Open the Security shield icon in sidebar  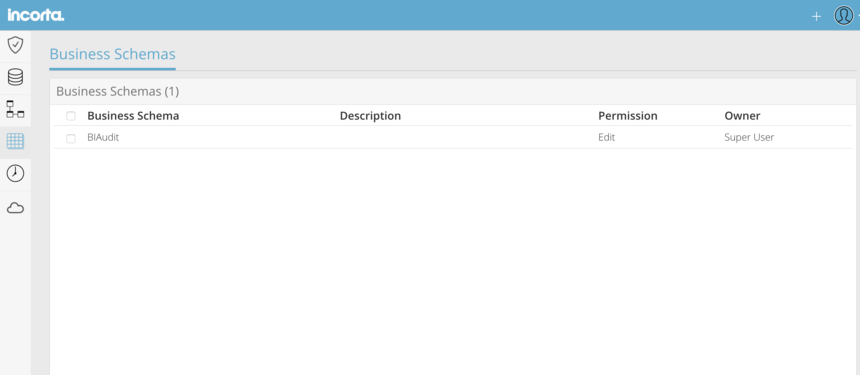click(15, 45)
